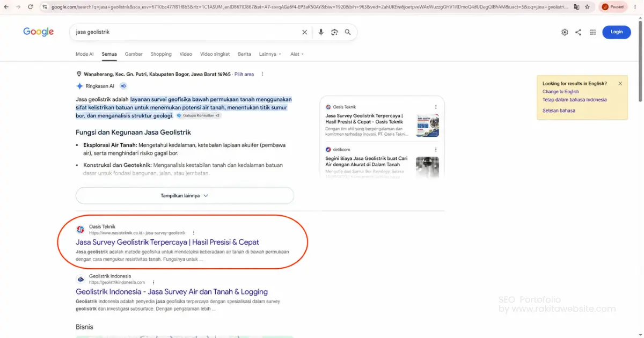644x338 pixels.
Task: Click the Google logo
Action: point(38,32)
